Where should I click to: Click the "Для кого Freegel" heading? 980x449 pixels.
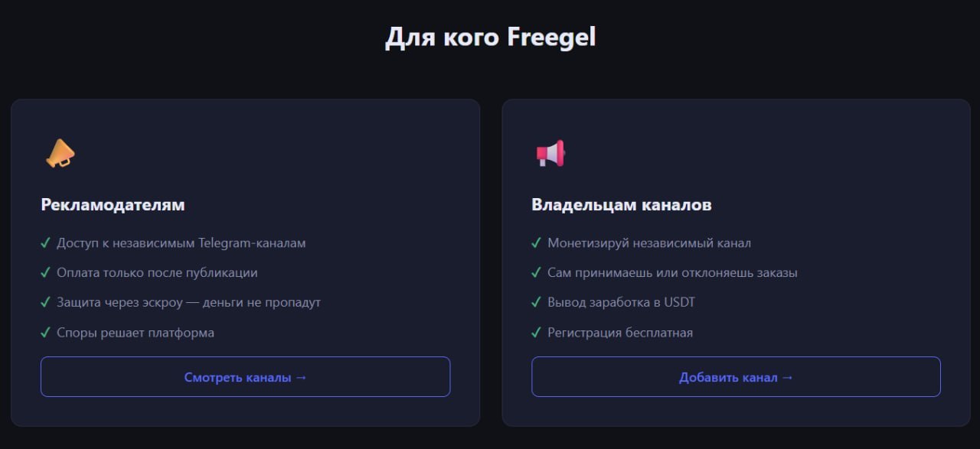coord(490,37)
